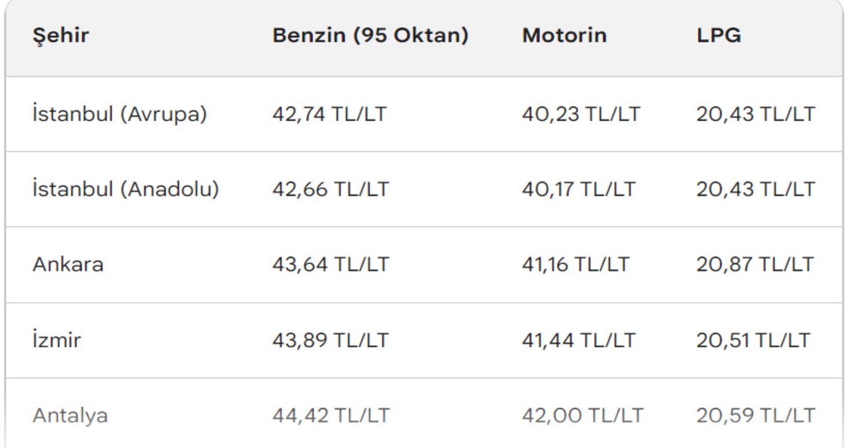Select the İstanbul (Avrupa) city cell

click(119, 114)
